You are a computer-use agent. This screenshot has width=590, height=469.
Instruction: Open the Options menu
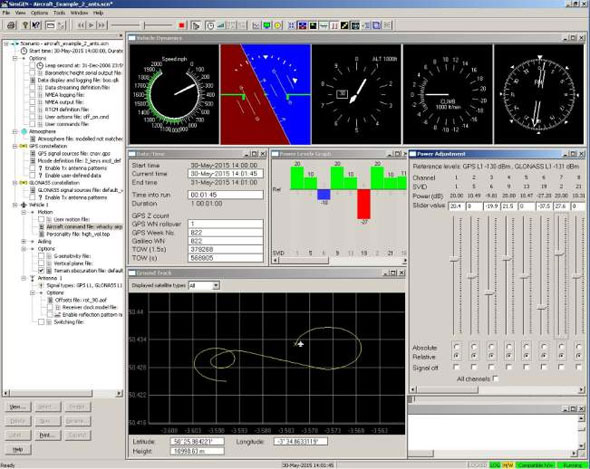click(39, 13)
